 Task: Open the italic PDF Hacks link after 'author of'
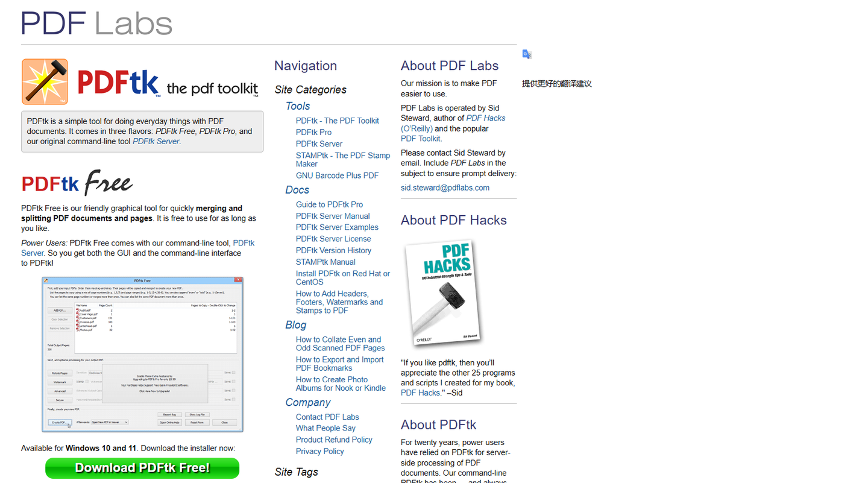click(x=486, y=118)
